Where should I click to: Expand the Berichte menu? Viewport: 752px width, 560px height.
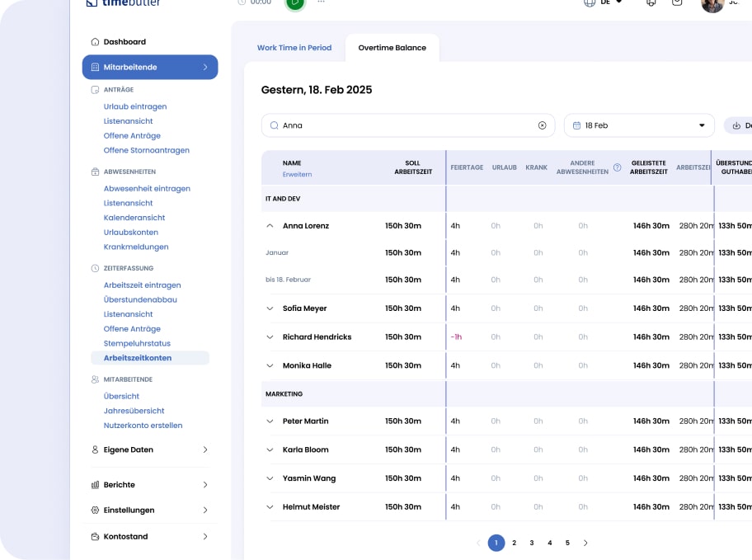(x=205, y=485)
